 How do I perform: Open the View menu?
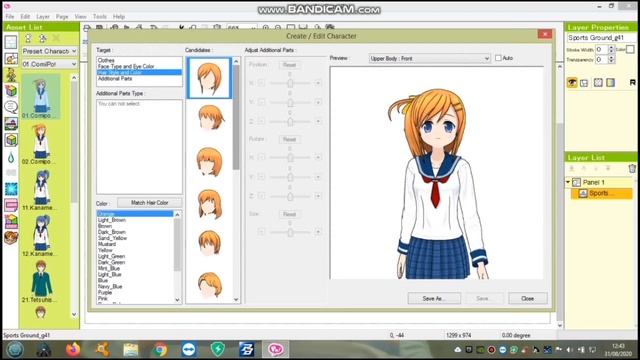tap(80, 16)
